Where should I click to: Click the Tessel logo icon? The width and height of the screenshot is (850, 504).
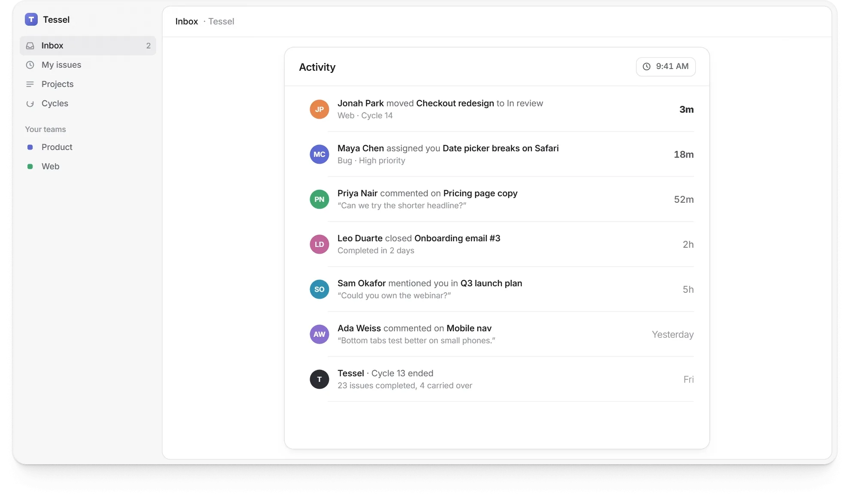31,19
